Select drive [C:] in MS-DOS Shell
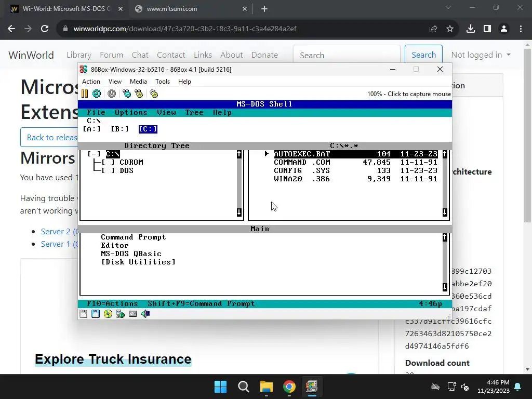Image resolution: width=532 pixels, height=399 pixels. pos(148,129)
